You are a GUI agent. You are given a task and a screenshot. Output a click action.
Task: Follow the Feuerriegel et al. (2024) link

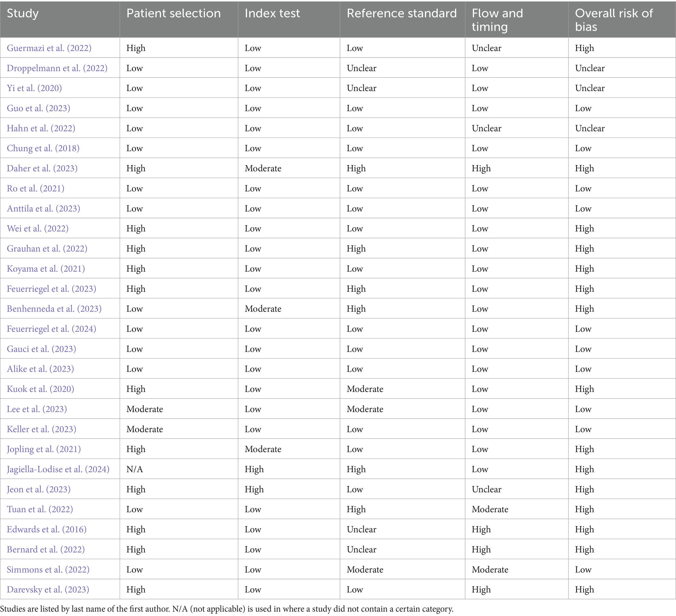click(51, 329)
